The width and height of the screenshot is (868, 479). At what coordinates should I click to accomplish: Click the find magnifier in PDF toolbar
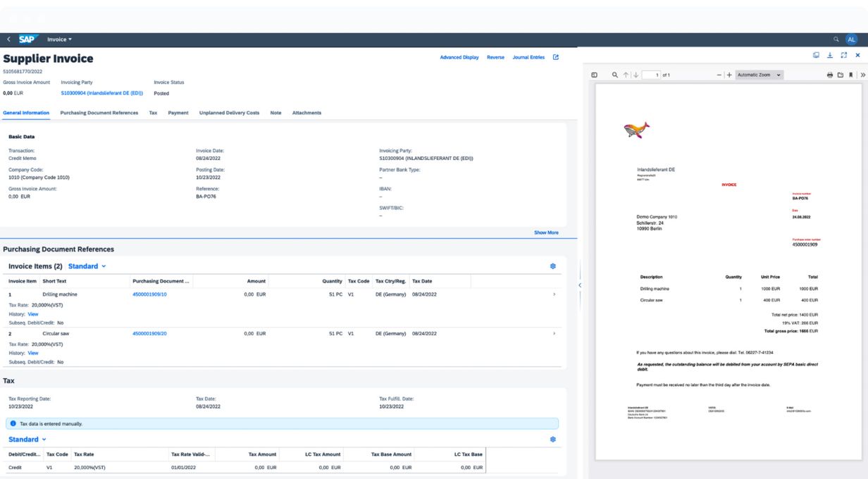pyautogui.click(x=614, y=75)
